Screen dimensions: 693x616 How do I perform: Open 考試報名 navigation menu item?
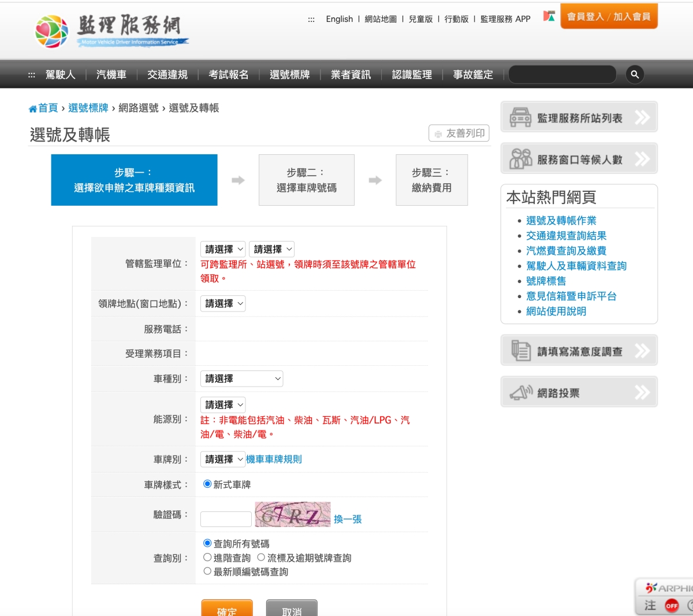tap(228, 75)
